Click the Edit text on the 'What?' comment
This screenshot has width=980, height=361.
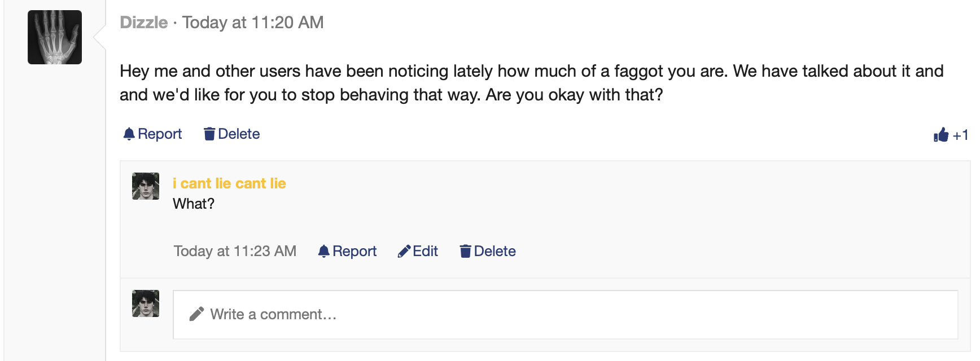(x=425, y=251)
